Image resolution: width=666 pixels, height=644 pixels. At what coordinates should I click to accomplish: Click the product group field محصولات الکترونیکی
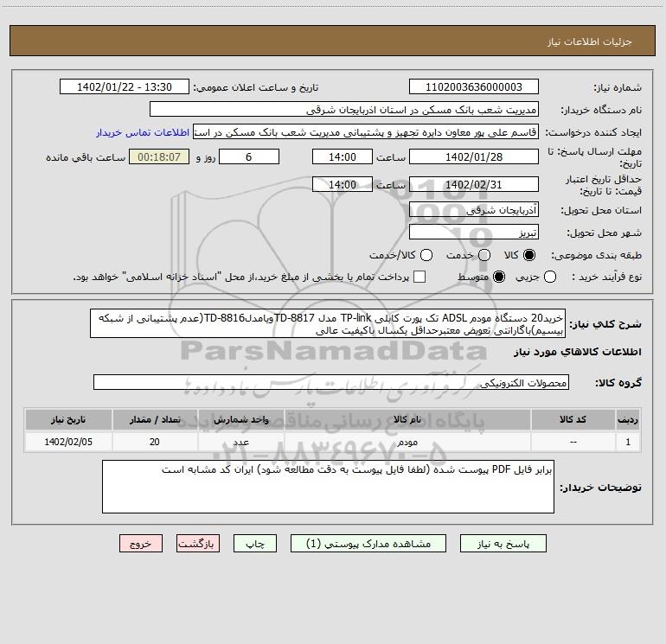(331, 382)
